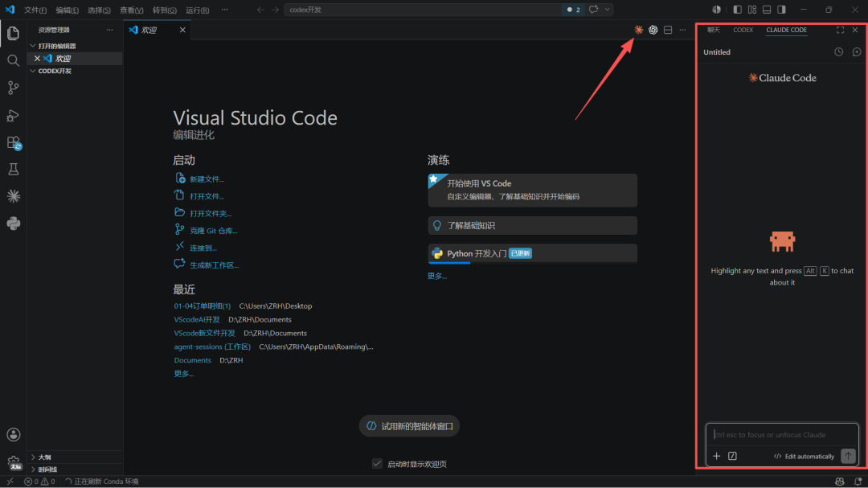Click 试用新的智能体窗口 button

[410, 426]
